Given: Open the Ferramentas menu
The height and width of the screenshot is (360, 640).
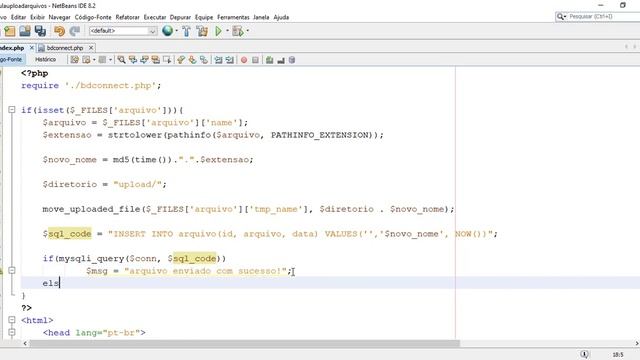Looking at the screenshot, I should tap(233, 17).
